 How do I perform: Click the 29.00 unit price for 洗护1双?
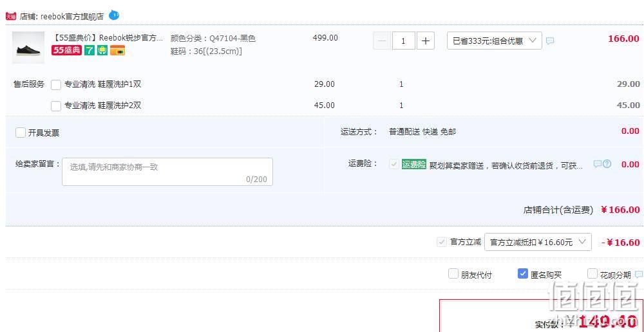[x=325, y=84]
